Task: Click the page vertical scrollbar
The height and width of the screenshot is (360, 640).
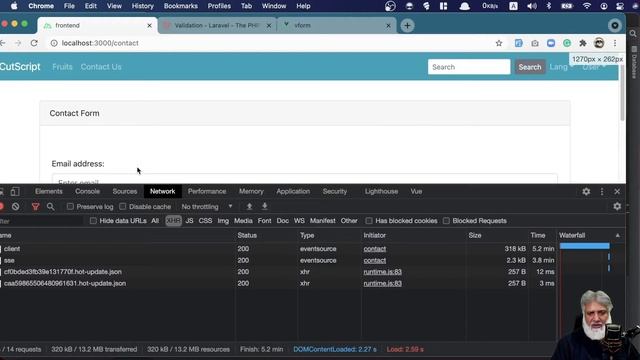Action: pos(622,94)
